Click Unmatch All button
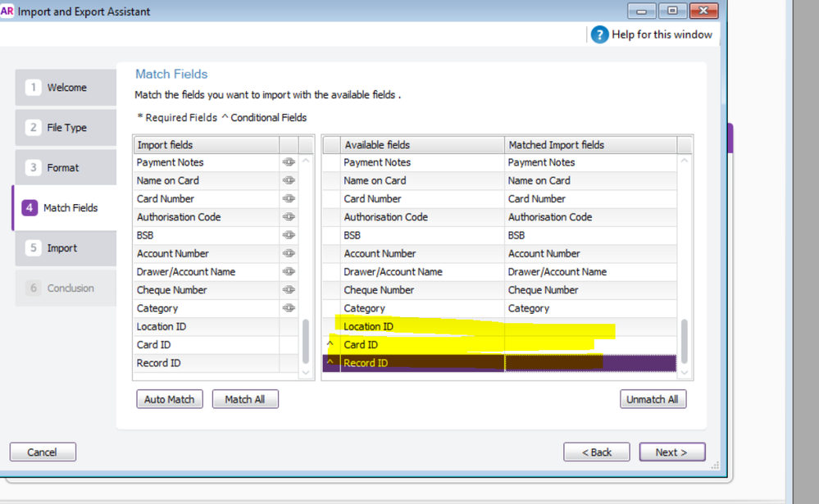Viewport: 819px width, 504px height. click(653, 399)
